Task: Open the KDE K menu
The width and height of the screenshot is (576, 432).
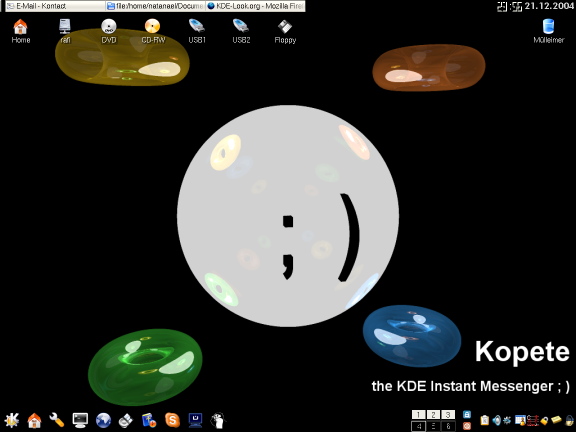Action: pyautogui.click(x=12, y=420)
